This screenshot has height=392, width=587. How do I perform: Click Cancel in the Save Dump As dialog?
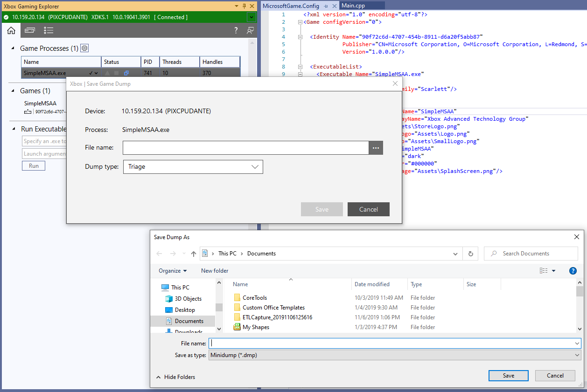pos(555,376)
